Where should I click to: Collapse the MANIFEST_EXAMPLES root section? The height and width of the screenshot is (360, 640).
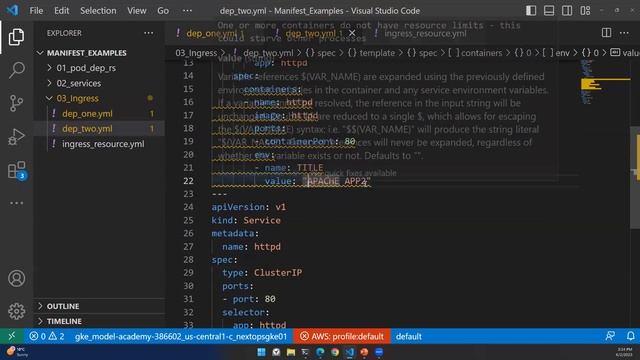click(86, 53)
